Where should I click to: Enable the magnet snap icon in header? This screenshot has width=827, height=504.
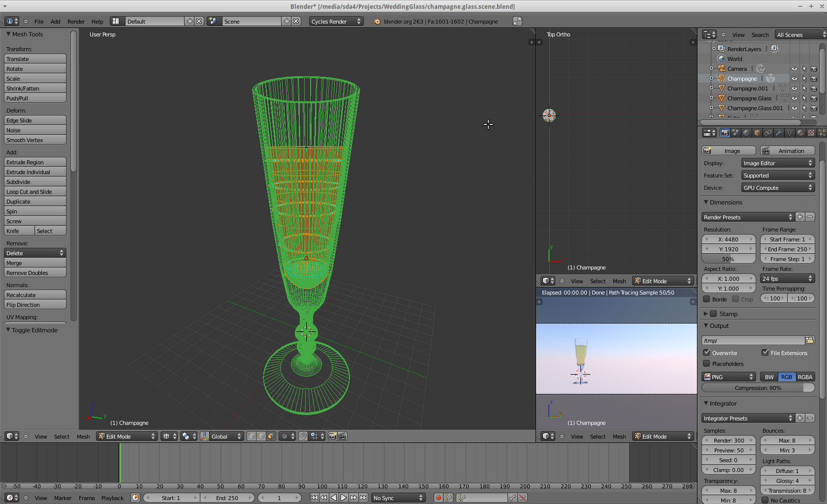[302, 436]
